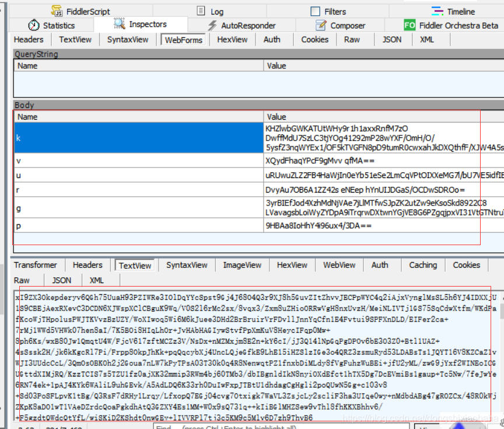
Task: Select request SyntaxView inspector tab
Action: coord(128,40)
